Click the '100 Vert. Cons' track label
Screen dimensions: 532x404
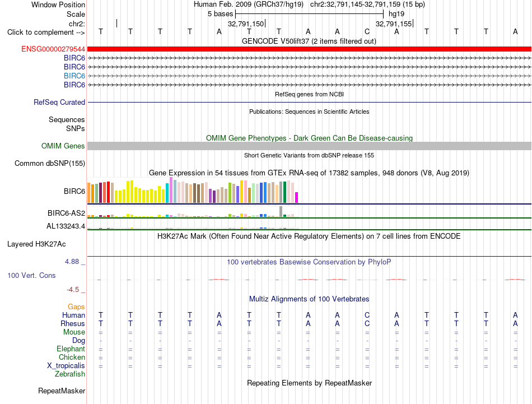tap(31, 276)
